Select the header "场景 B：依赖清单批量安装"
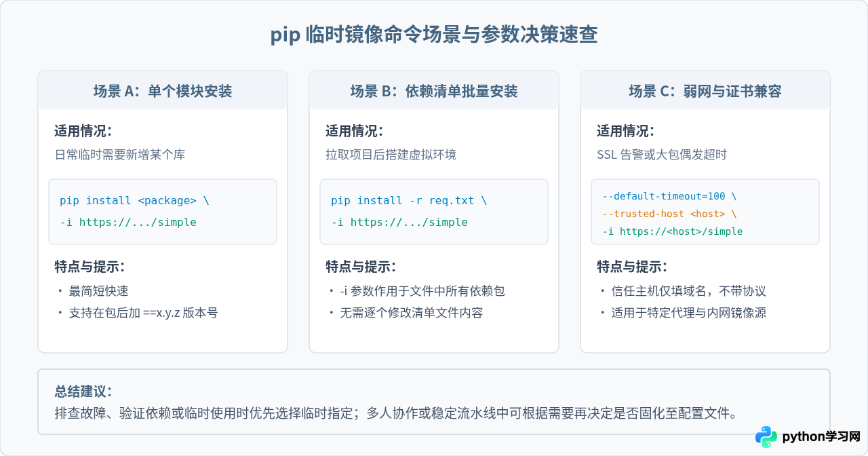This screenshot has height=456, width=868. (434, 91)
